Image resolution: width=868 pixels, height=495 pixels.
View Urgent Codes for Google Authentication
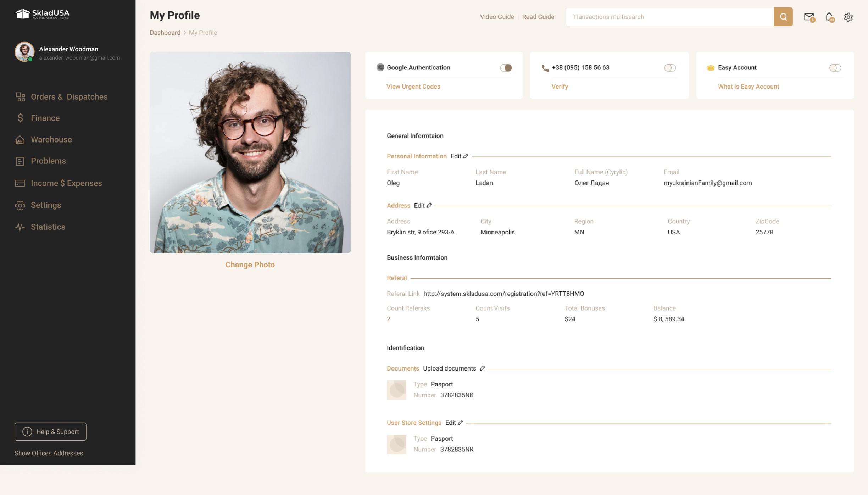coord(413,86)
